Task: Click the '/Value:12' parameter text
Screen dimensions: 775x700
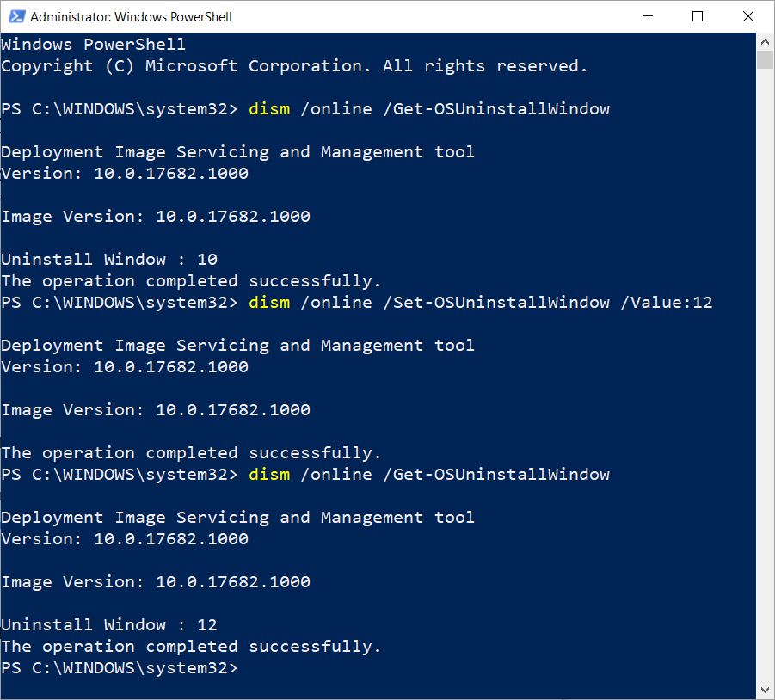Action: tap(667, 303)
